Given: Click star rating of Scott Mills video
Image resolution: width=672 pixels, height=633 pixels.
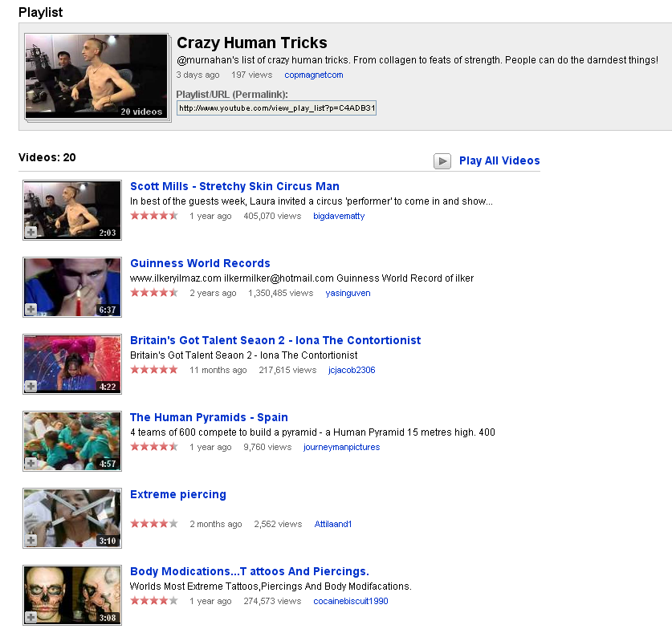Looking at the screenshot, I should tap(154, 216).
